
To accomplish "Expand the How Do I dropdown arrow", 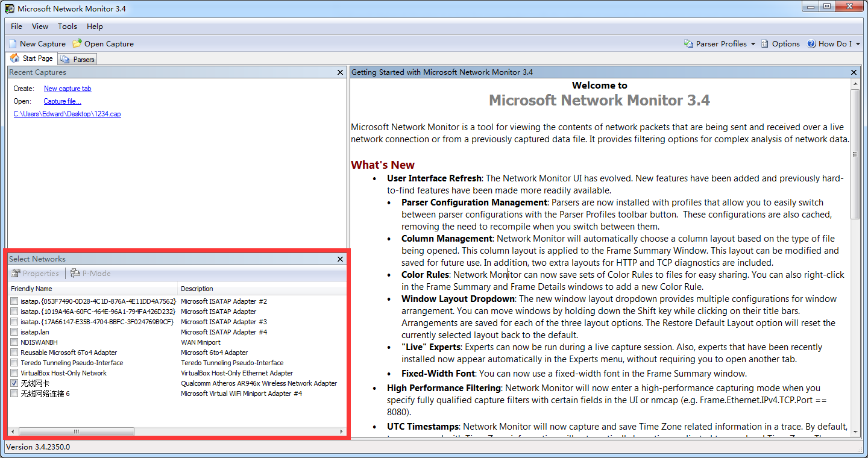I will pyautogui.click(x=859, y=43).
